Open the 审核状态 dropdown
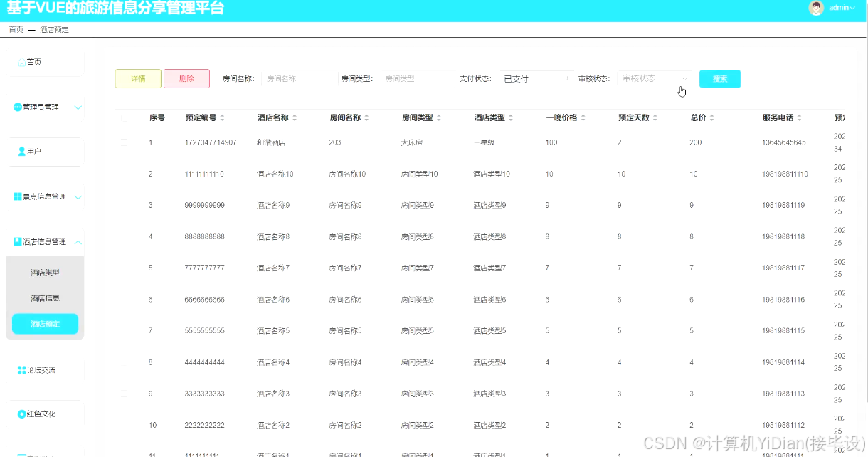 coord(655,79)
